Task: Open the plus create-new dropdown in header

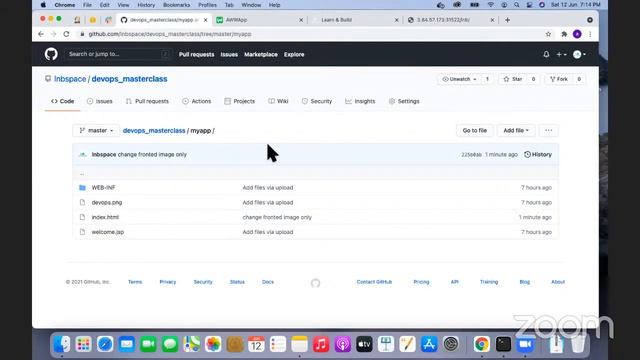Action: click(561, 54)
